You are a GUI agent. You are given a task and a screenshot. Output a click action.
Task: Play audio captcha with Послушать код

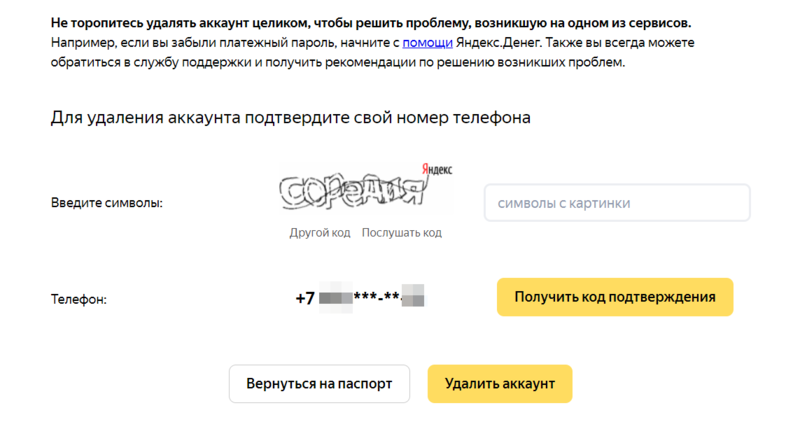pyautogui.click(x=402, y=233)
